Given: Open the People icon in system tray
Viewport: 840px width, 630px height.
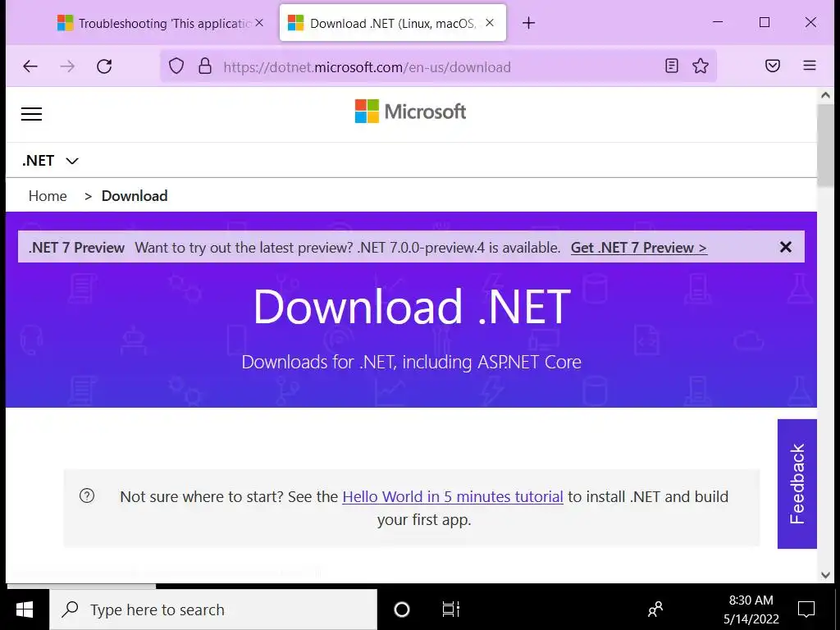Looking at the screenshot, I should pos(655,609).
